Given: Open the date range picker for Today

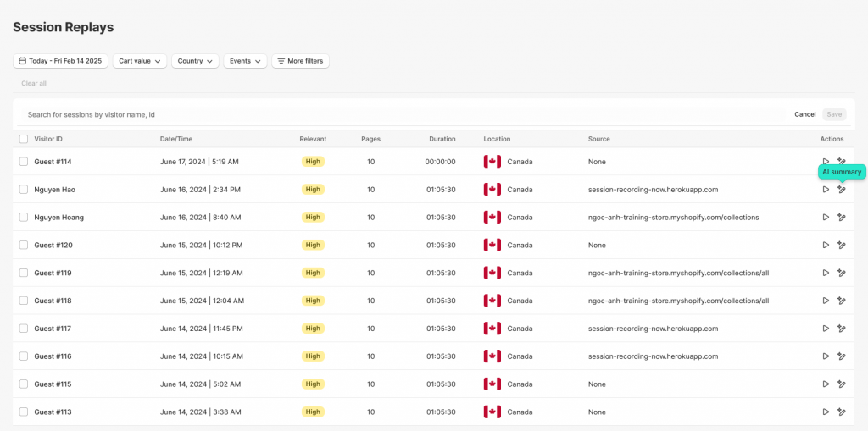Looking at the screenshot, I should coord(60,61).
